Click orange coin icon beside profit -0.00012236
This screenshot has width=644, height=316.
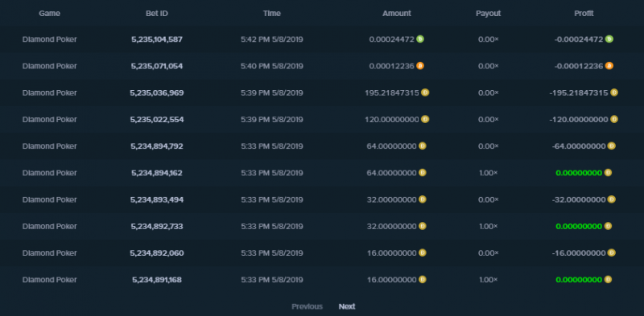coord(609,66)
